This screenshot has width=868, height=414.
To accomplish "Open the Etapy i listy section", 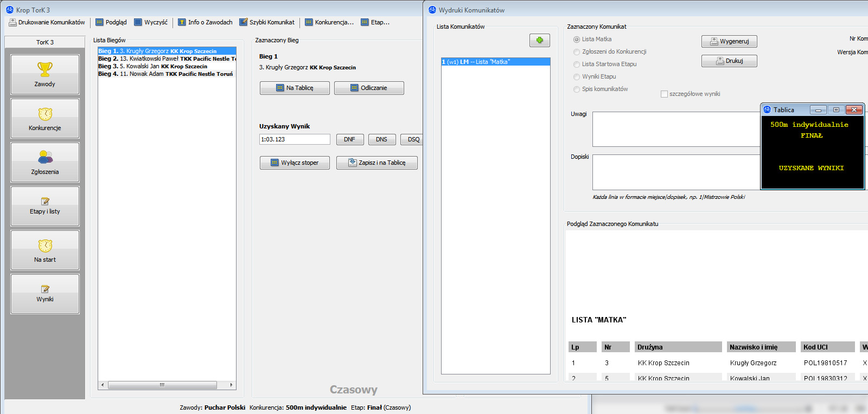I will pos(45,206).
